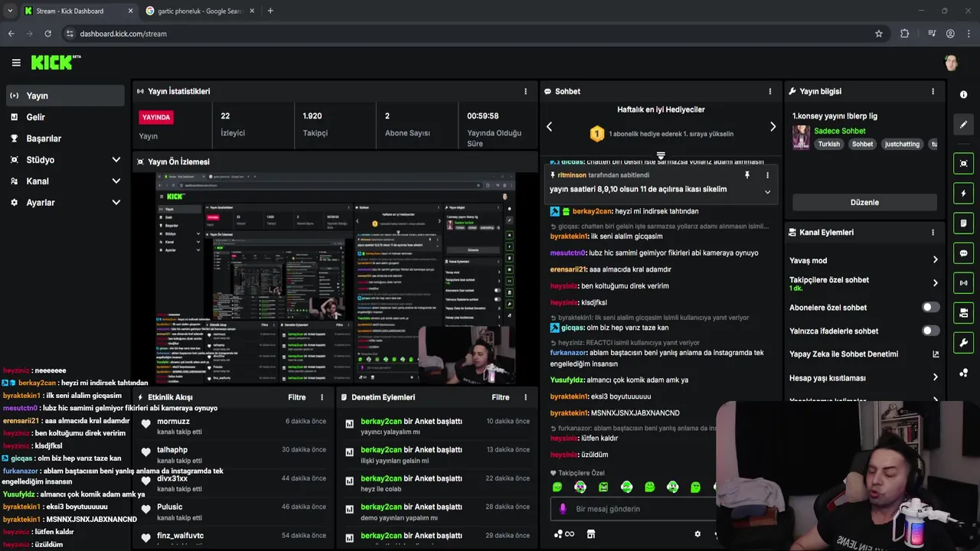980x551 pixels.
Task: Go to previous weekly gifters slide
Action: 549,126
